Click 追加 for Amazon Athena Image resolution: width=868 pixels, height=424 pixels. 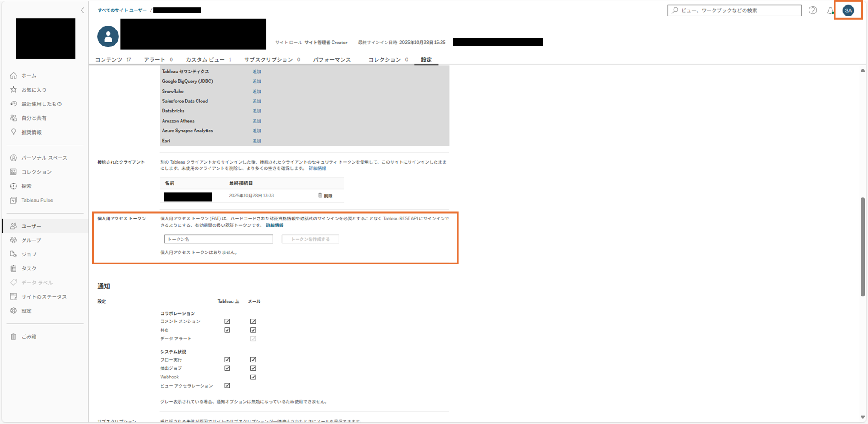pos(257,121)
